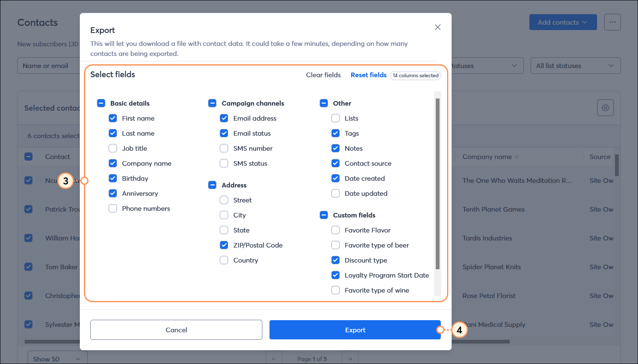Close the Export dialog with X icon
This screenshot has width=638, height=364.
pyautogui.click(x=437, y=27)
